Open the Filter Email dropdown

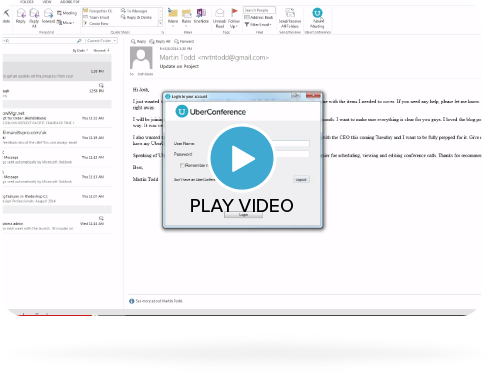click(258, 24)
